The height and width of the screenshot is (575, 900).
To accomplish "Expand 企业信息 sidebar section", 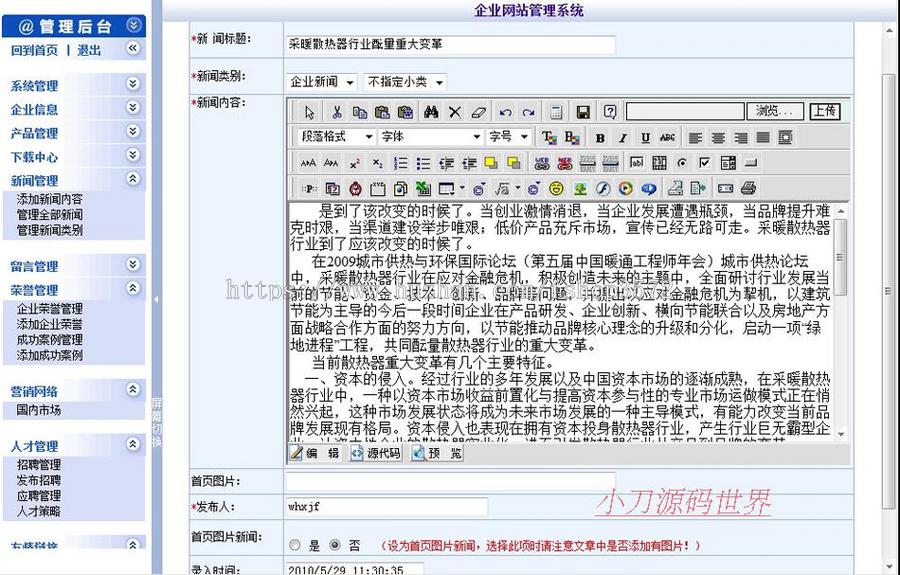I will (x=133, y=107).
